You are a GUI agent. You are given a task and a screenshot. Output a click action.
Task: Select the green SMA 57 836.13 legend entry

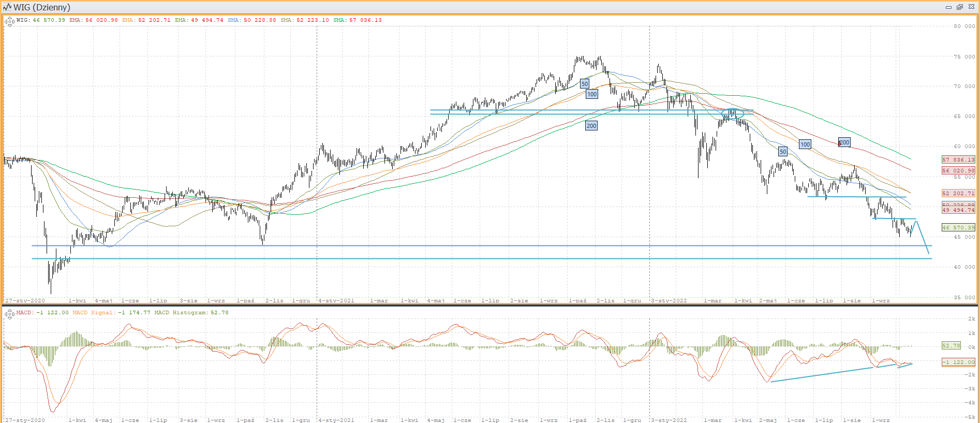(x=358, y=20)
